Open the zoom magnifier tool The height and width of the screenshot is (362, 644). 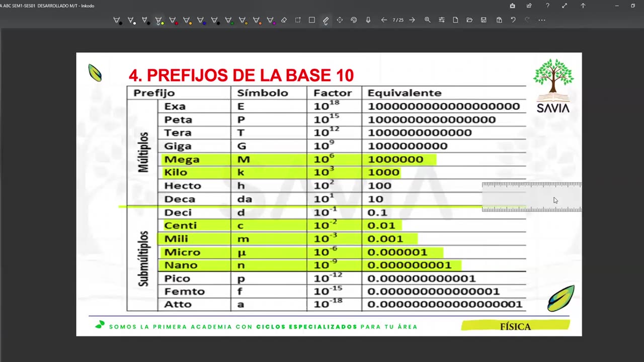[427, 20]
